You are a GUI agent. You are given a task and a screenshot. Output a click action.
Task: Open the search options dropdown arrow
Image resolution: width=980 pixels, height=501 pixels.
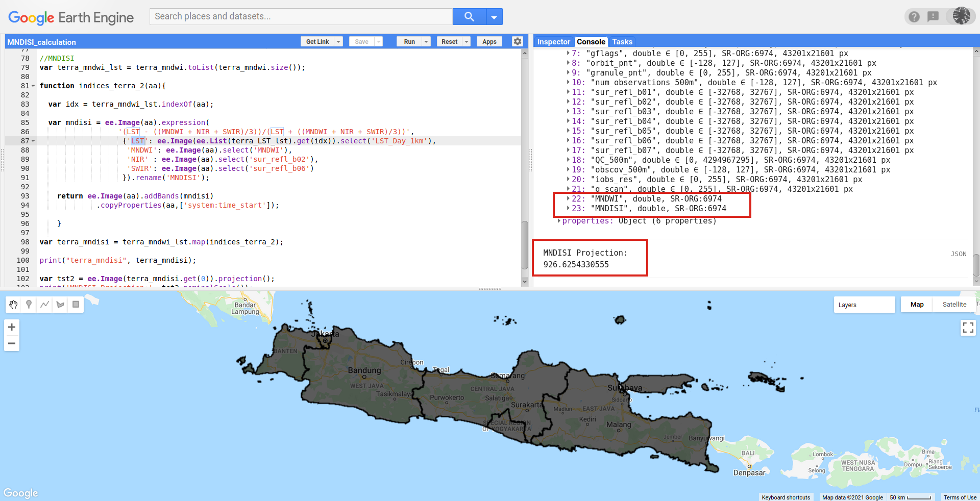[x=494, y=17]
